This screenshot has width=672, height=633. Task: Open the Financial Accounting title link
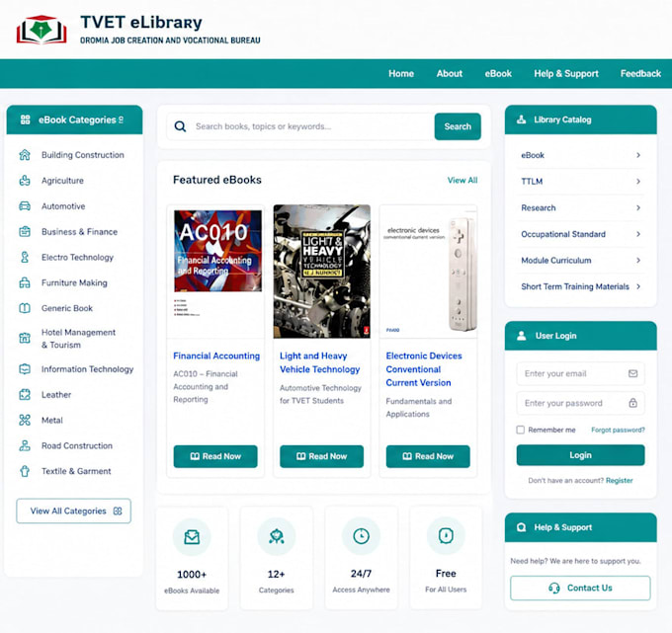[216, 356]
